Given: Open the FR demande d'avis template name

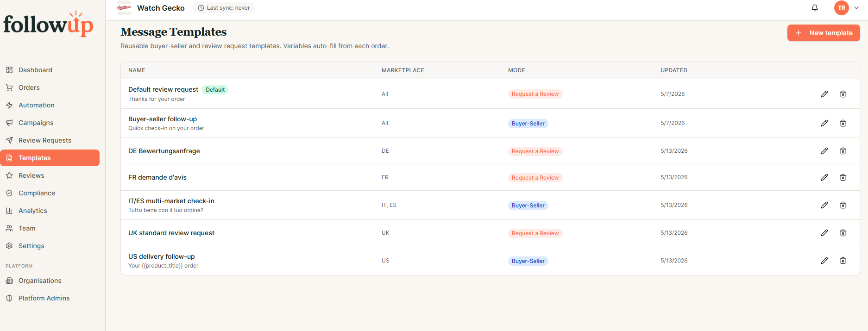Looking at the screenshot, I should coord(157,177).
